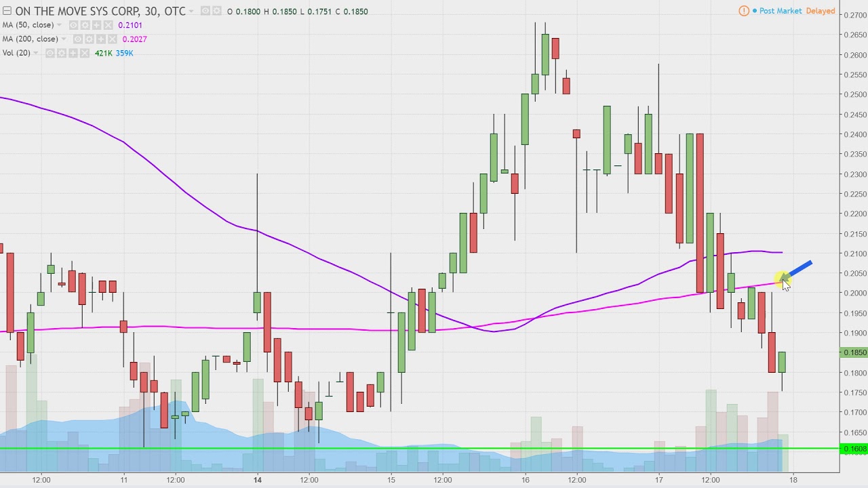Click the green 0.1608 horizontal line price label
868x488 pixels.
tap(854, 449)
